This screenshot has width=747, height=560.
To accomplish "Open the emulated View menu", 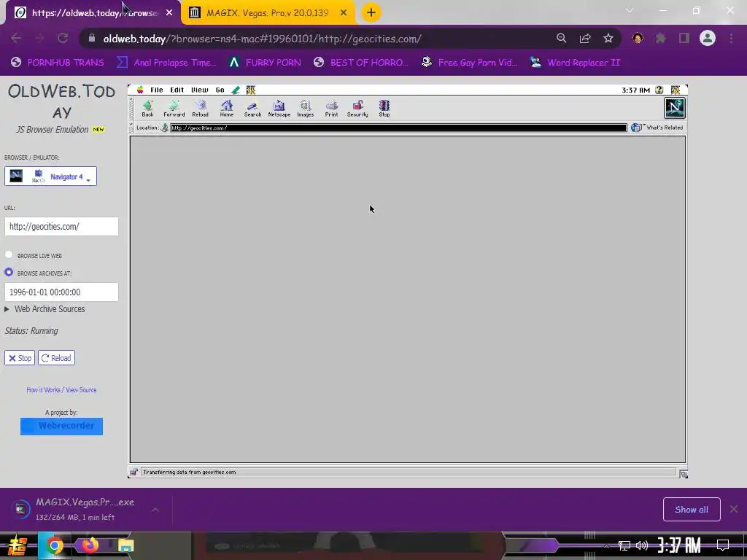I will point(200,90).
